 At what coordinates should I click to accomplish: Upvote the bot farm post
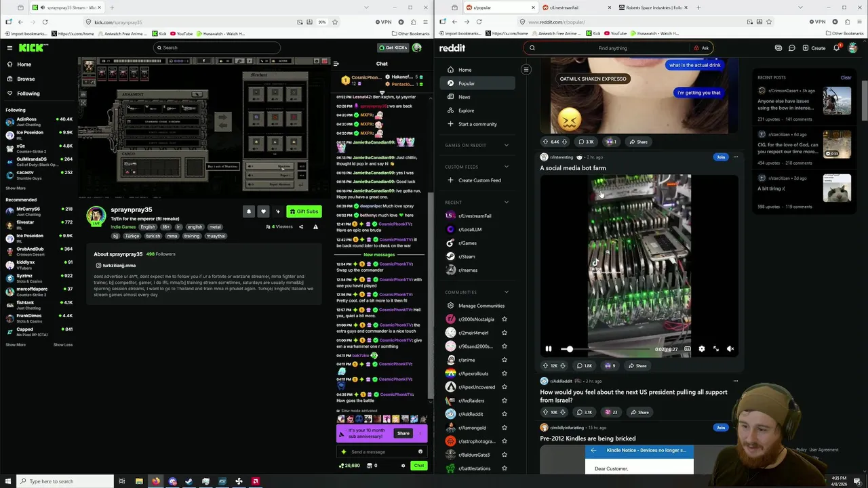[545, 366]
